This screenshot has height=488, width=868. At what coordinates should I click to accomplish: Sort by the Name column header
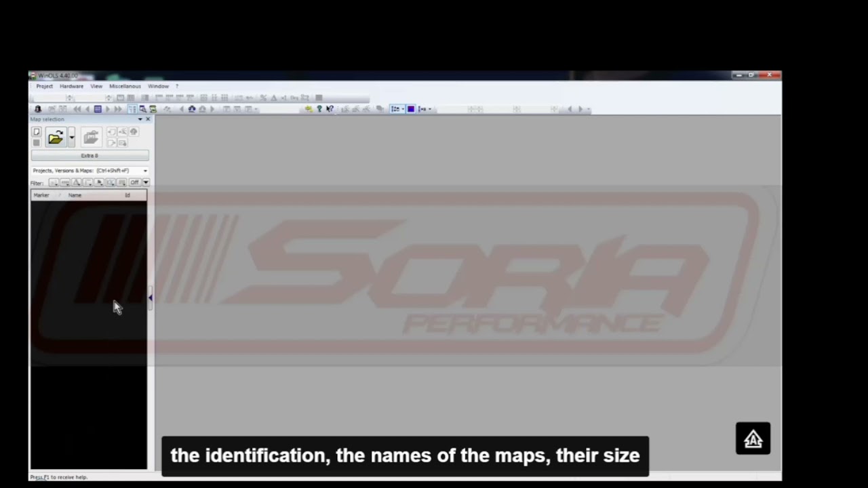coord(75,195)
